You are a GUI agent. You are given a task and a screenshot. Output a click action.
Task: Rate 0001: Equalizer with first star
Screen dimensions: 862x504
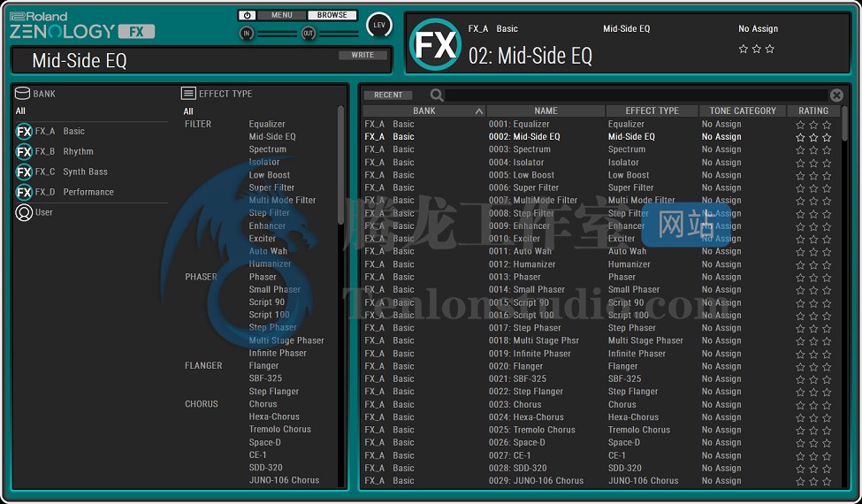800,126
